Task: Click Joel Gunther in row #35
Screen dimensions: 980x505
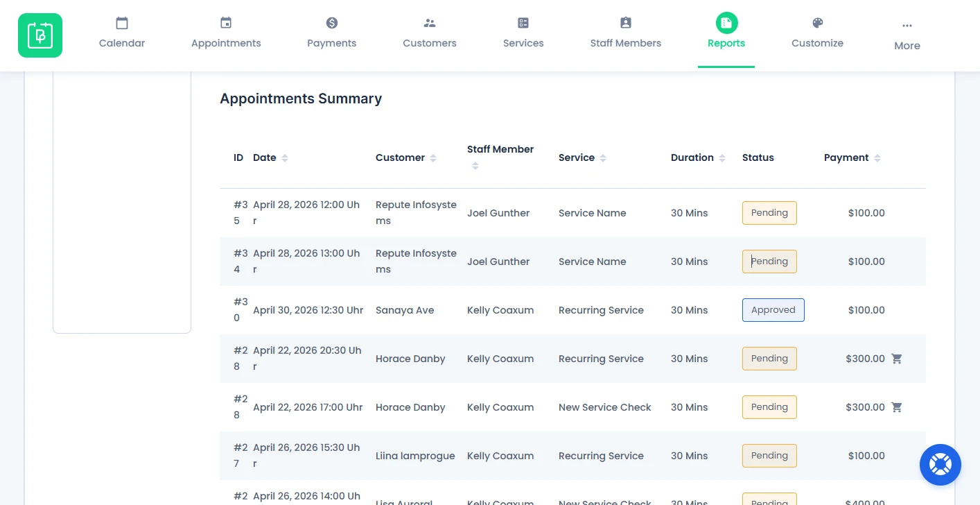Action: [x=498, y=213]
